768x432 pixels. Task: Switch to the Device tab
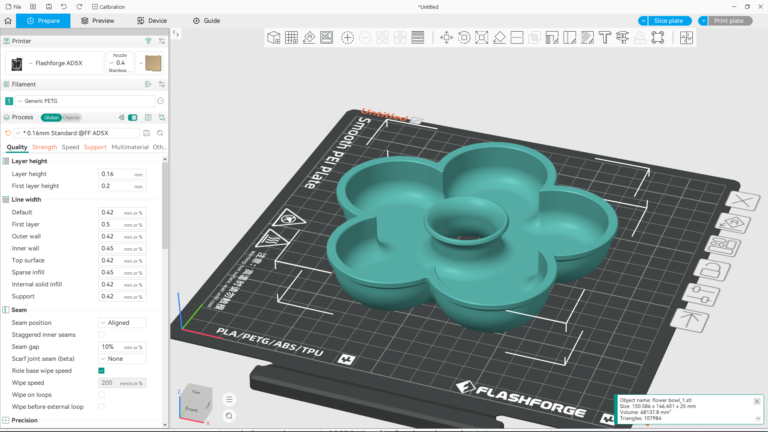[x=152, y=21]
